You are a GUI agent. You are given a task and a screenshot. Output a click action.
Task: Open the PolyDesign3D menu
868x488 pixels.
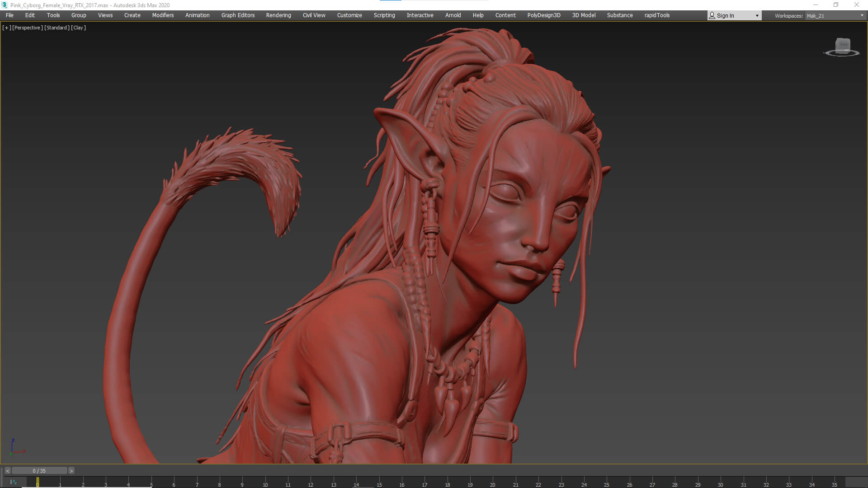544,15
